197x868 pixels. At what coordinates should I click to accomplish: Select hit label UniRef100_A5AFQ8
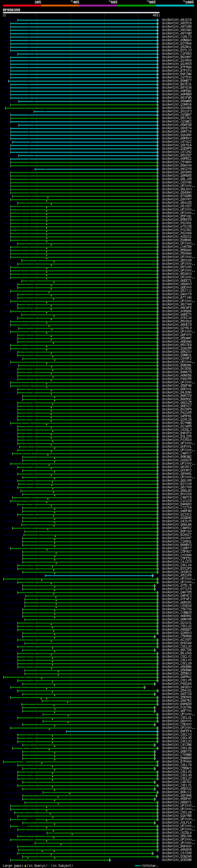pos(176,125)
